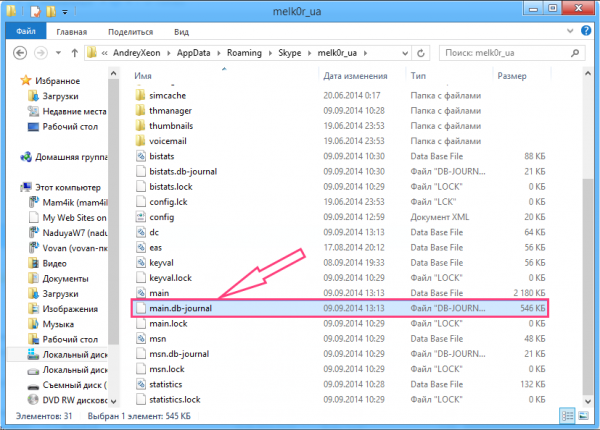Viewport: 600px width, 430px height.
Task: Open Избранное in navigation pane
Action: [57, 81]
